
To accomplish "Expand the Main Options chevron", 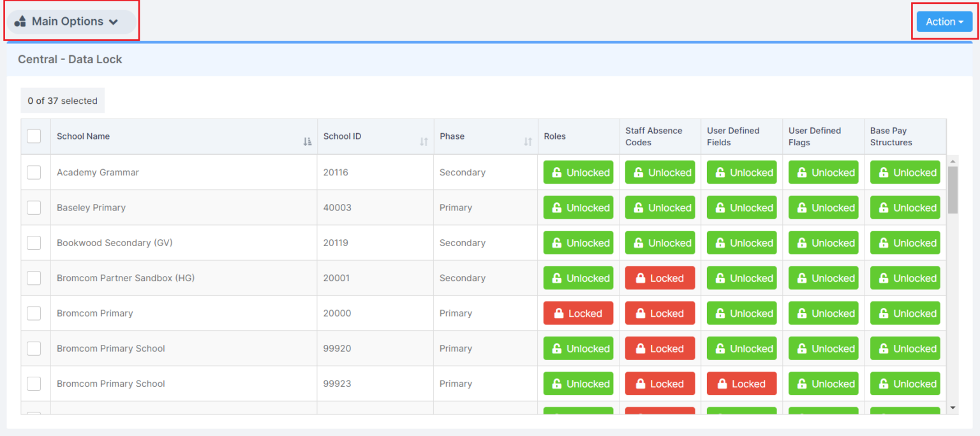I will point(115,20).
